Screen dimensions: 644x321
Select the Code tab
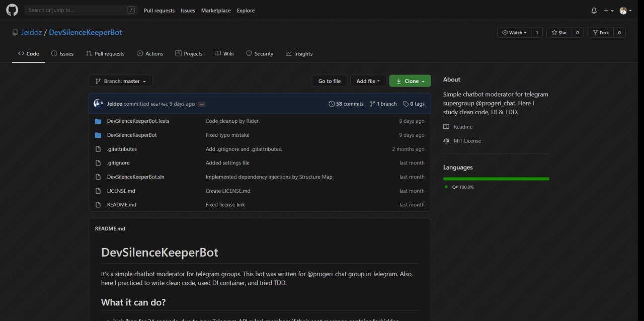tap(29, 53)
